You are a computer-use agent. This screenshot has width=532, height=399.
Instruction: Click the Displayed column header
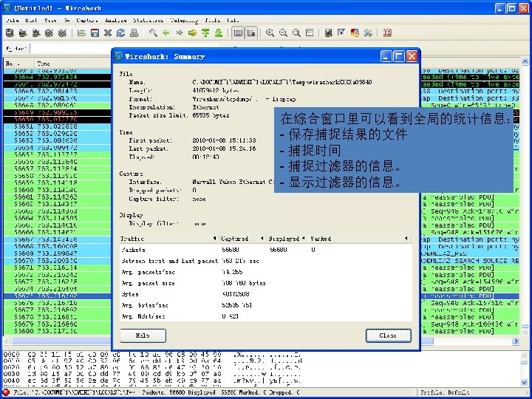coord(283,239)
